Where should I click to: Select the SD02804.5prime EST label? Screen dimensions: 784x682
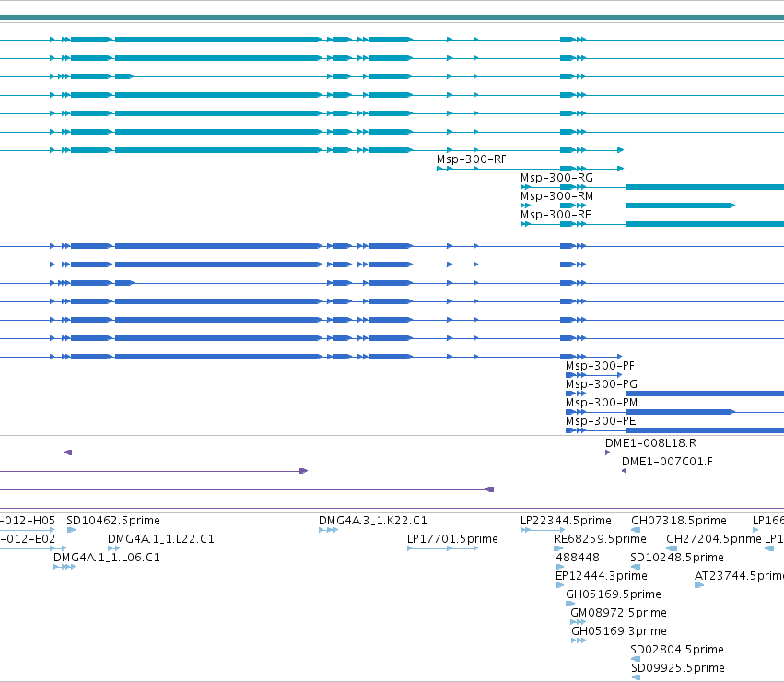[x=677, y=650]
